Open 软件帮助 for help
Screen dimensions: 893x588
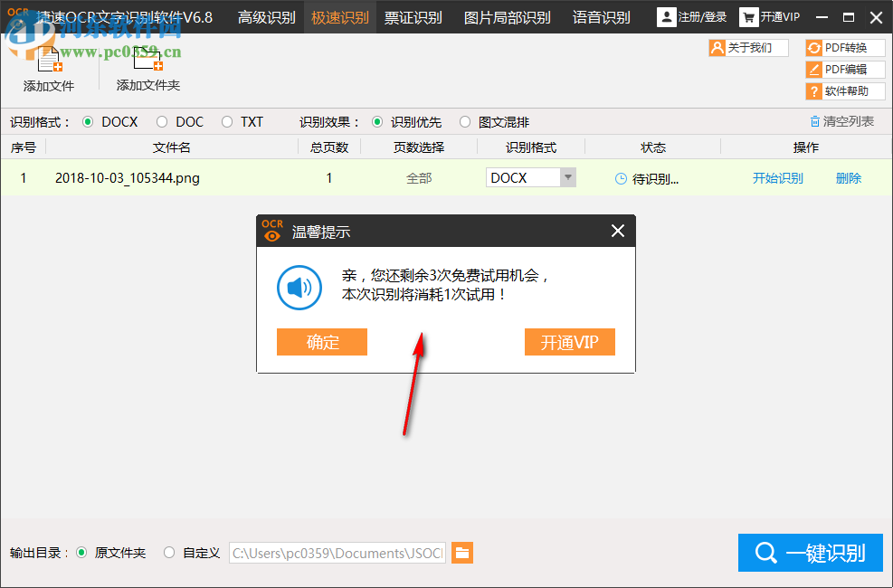(x=845, y=90)
